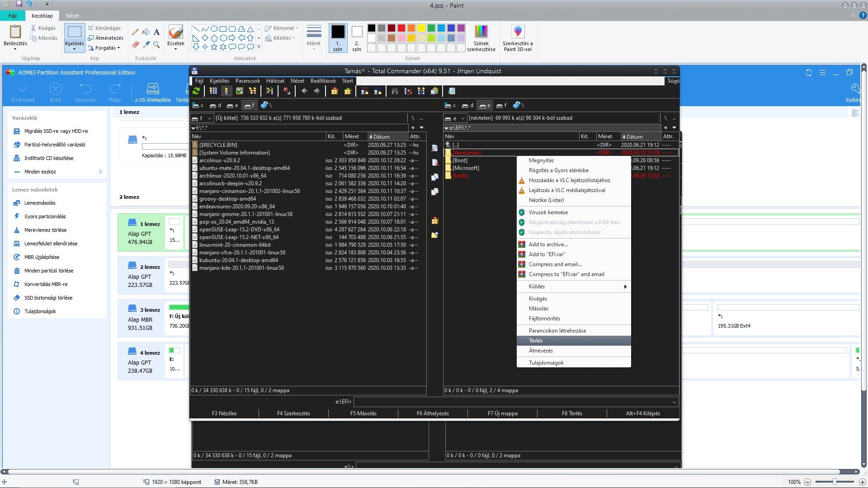
Task: Select the Eraser tool in Paint
Action: coord(135,44)
